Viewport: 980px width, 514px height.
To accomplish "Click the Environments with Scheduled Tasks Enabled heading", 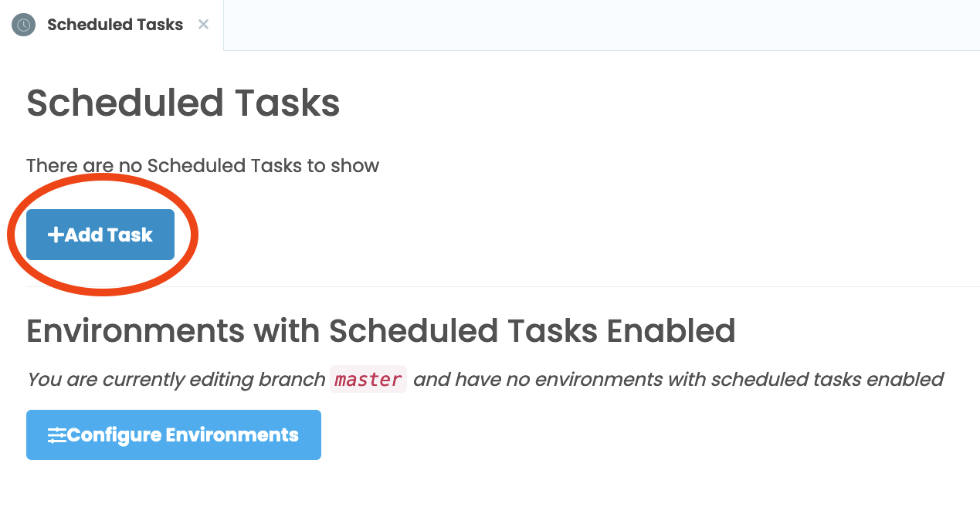I will (381, 330).
